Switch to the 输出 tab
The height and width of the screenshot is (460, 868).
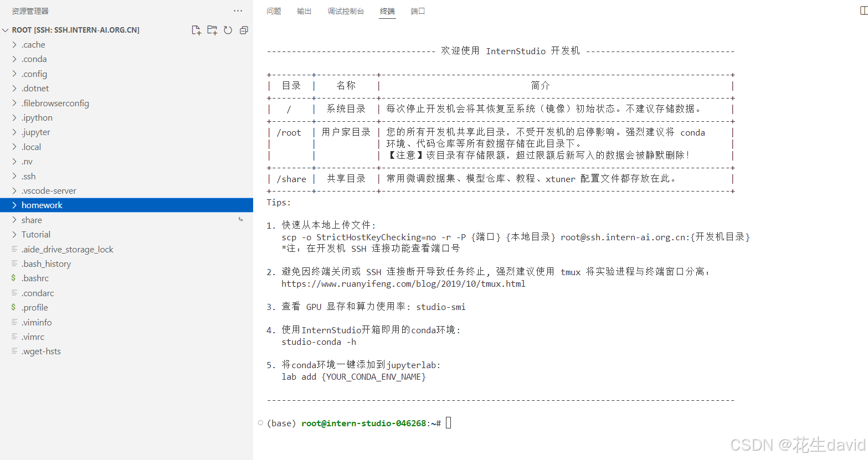304,11
